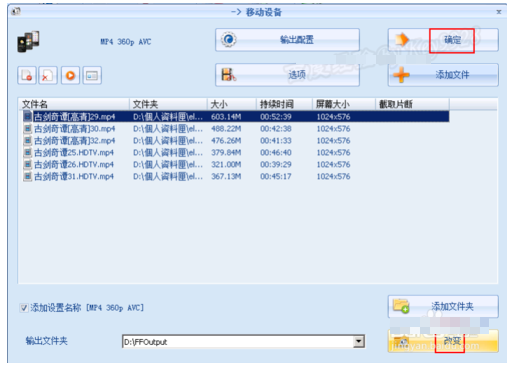The height and width of the screenshot is (366, 512).
Task: Sort by 文件夹 column header
Action: click(168, 104)
